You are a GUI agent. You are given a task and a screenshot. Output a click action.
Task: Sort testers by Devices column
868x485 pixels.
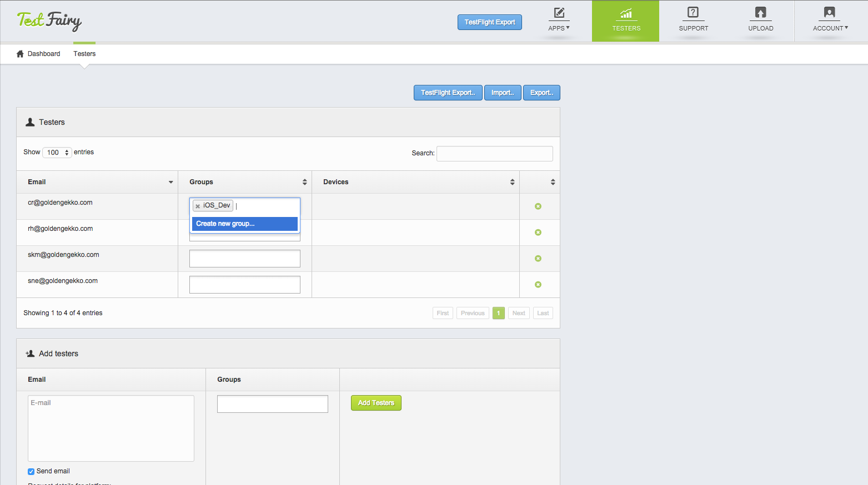[415, 182]
